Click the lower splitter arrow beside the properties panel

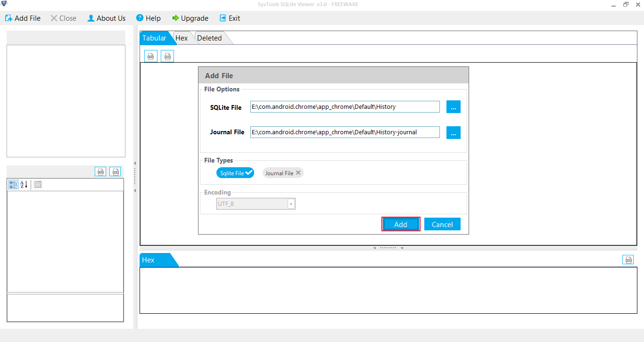pyautogui.click(x=135, y=191)
